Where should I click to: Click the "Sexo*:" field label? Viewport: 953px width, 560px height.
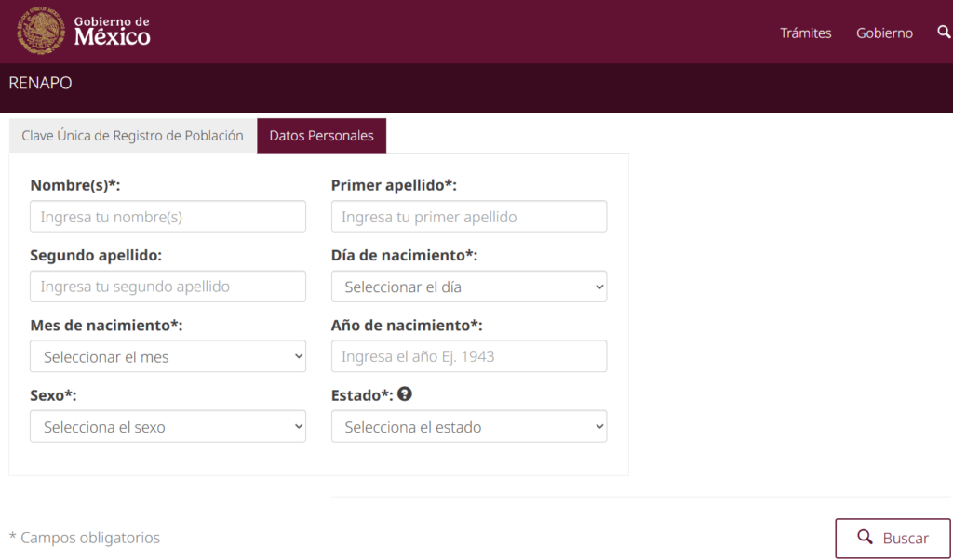(x=53, y=395)
